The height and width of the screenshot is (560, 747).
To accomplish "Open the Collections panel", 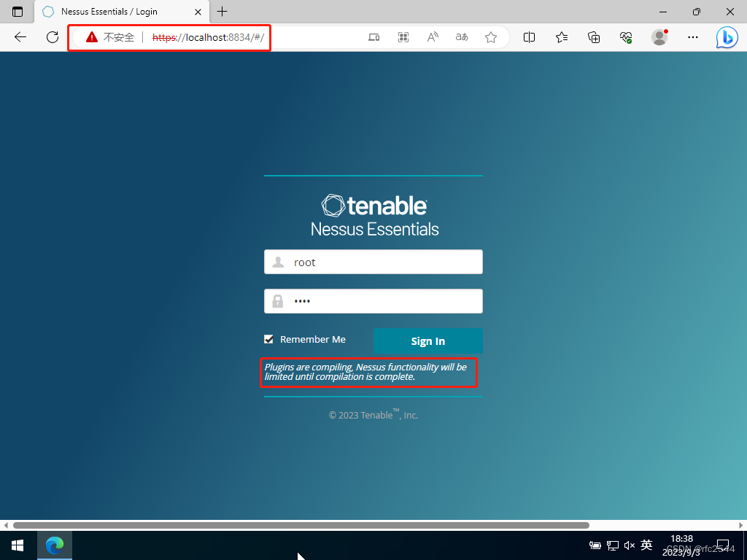I will (x=594, y=37).
